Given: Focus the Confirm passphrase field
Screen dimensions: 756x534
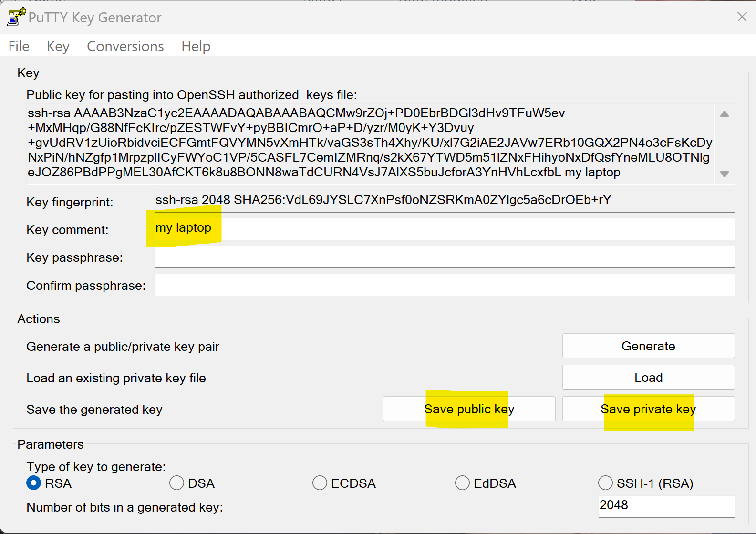Looking at the screenshot, I should click(445, 285).
